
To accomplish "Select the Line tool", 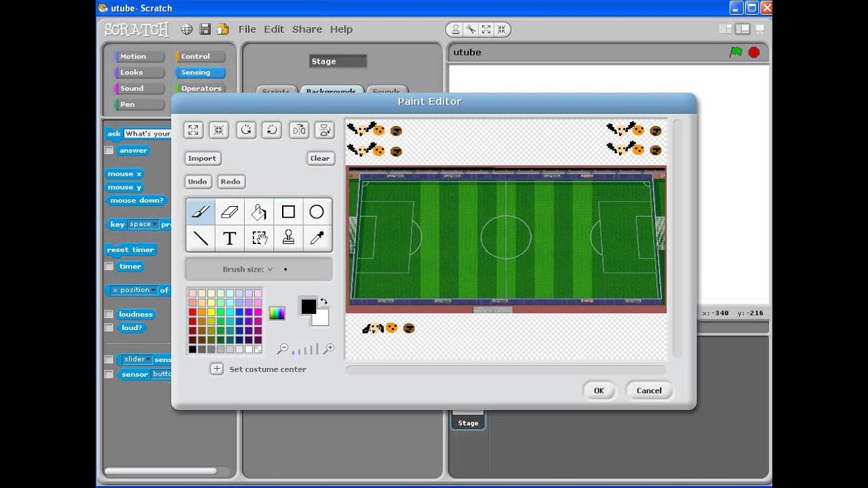I will [200, 238].
